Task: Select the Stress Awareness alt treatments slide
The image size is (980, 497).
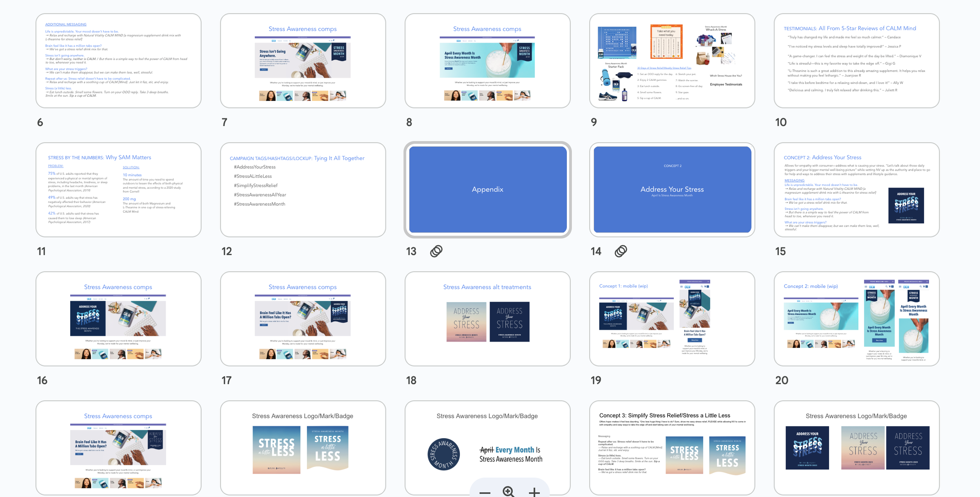Action: pos(487,319)
